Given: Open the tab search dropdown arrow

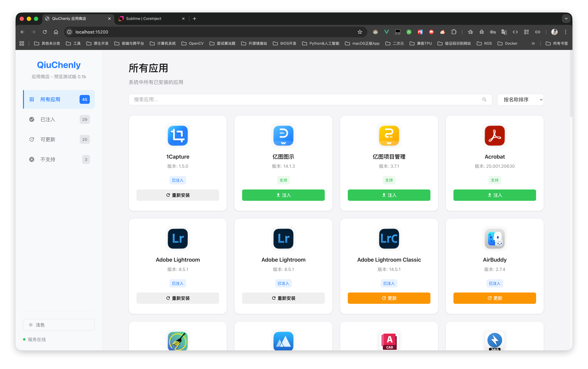Looking at the screenshot, I should [566, 18].
